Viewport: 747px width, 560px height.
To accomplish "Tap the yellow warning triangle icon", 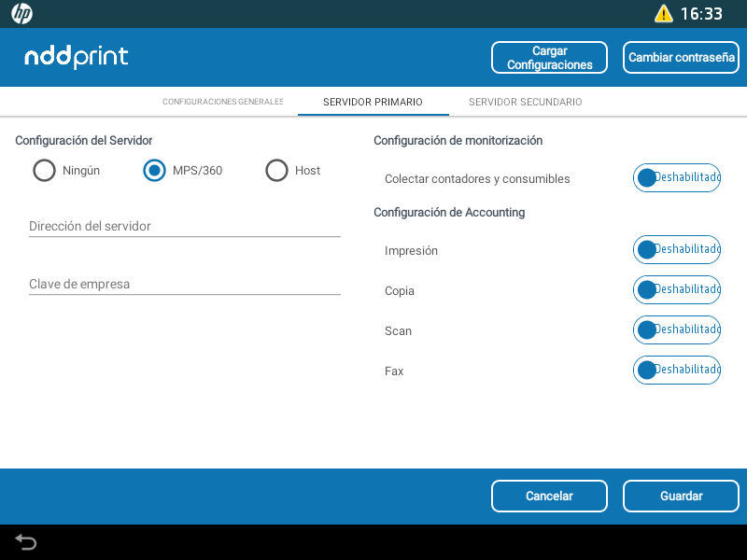I will point(663,14).
